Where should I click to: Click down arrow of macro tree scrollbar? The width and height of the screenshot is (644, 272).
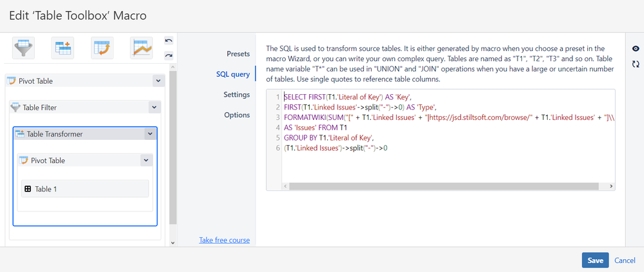(x=172, y=242)
